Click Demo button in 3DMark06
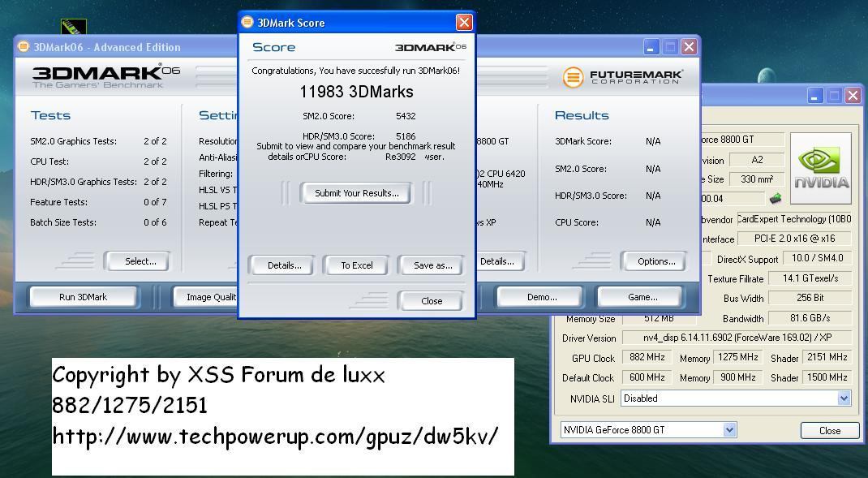Image resolution: width=868 pixels, height=478 pixels. (541, 297)
